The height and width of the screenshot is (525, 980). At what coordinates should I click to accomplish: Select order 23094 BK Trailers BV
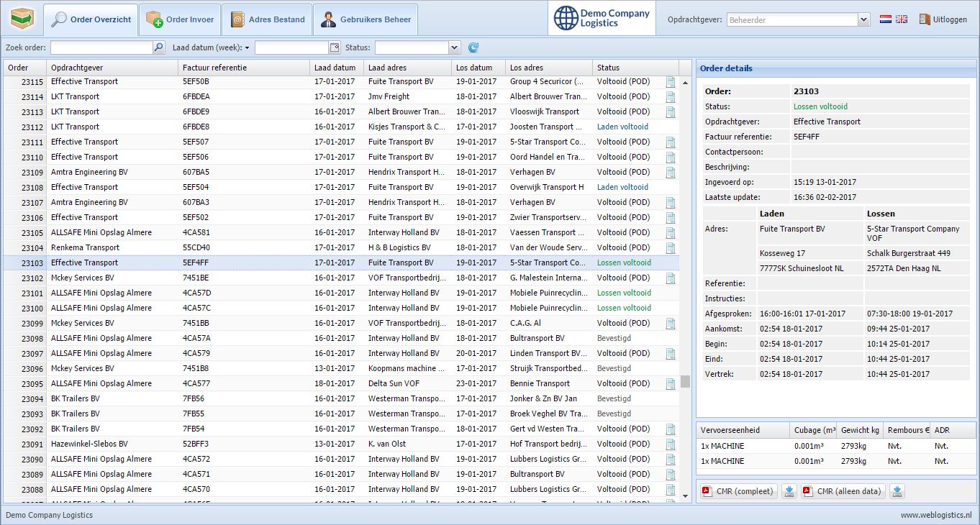341,398
